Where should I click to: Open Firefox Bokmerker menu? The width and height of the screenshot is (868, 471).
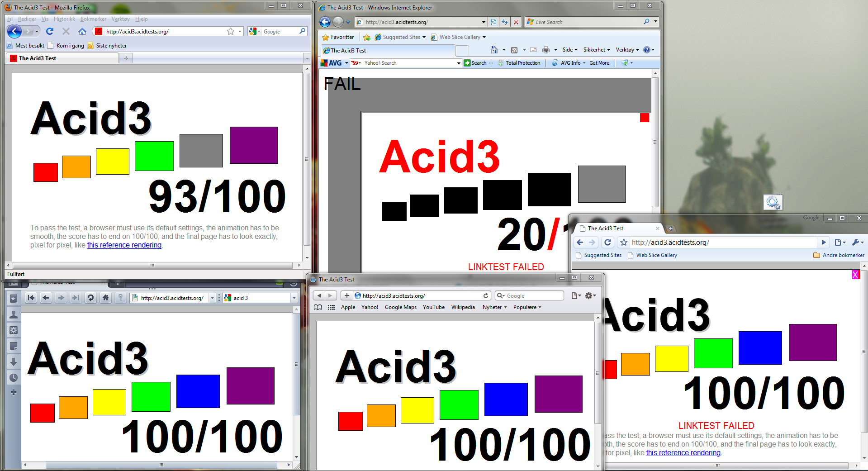point(93,19)
